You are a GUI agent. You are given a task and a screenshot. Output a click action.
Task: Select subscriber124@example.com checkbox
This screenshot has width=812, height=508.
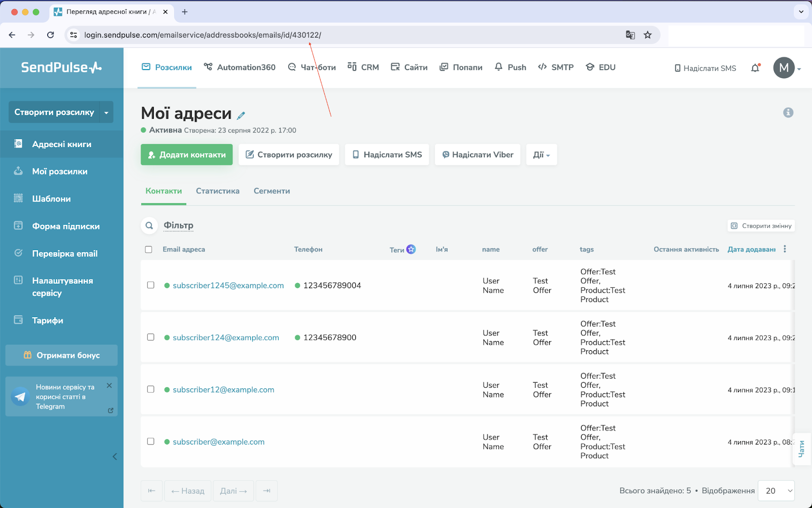tap(151, 337)
